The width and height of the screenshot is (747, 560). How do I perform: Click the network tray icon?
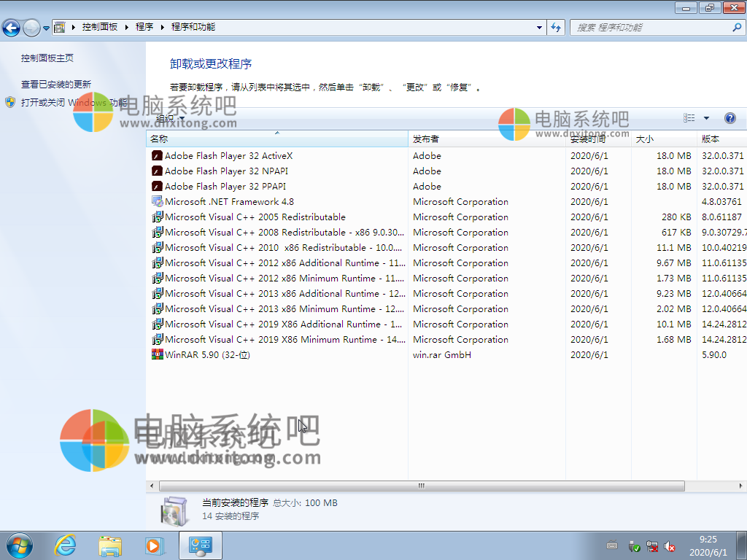tap(651, 546)
